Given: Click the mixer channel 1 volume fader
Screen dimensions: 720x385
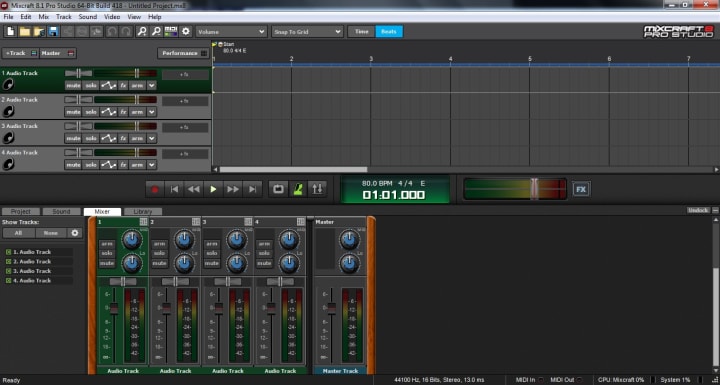Looking at the screenshot, I should 114,309.
